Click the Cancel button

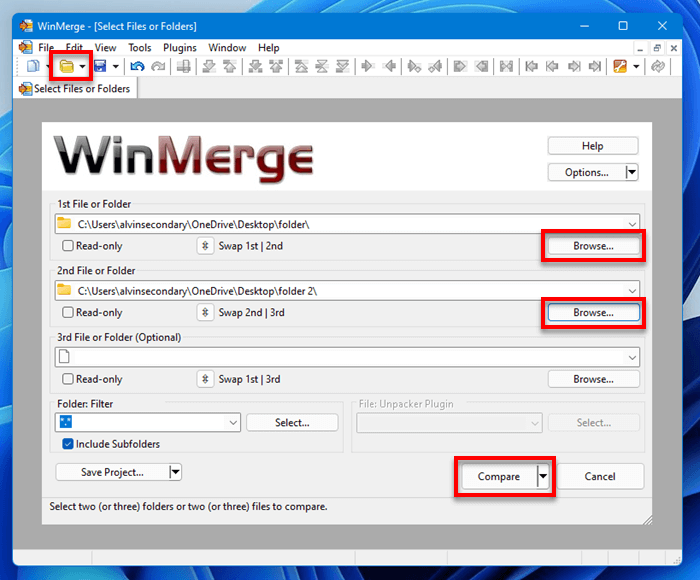click(600, 476)
